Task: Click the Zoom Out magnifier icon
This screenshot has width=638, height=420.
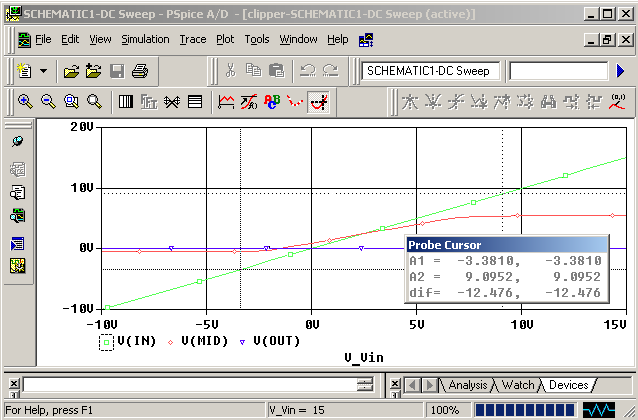Action: (x=48, y=101)
